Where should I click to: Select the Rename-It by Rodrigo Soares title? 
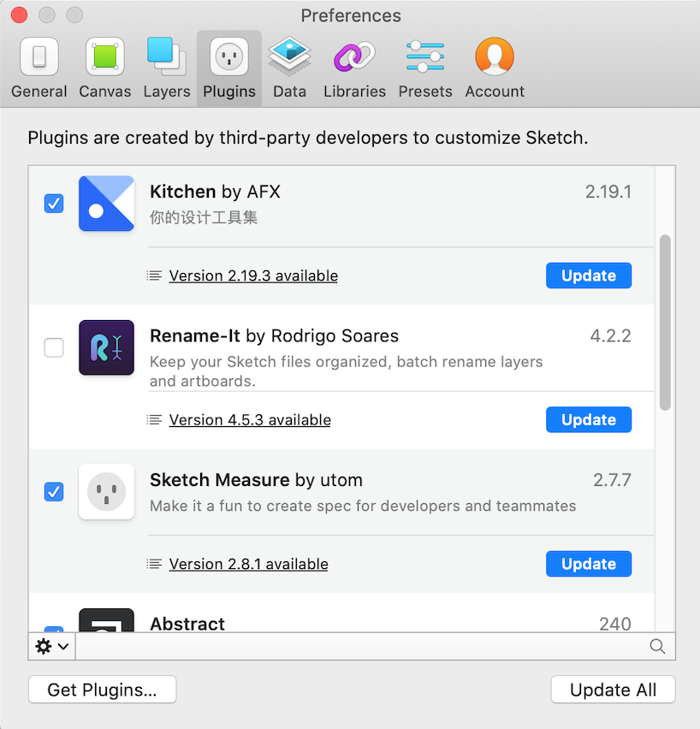pyautogui.click(x=274, y=335)
